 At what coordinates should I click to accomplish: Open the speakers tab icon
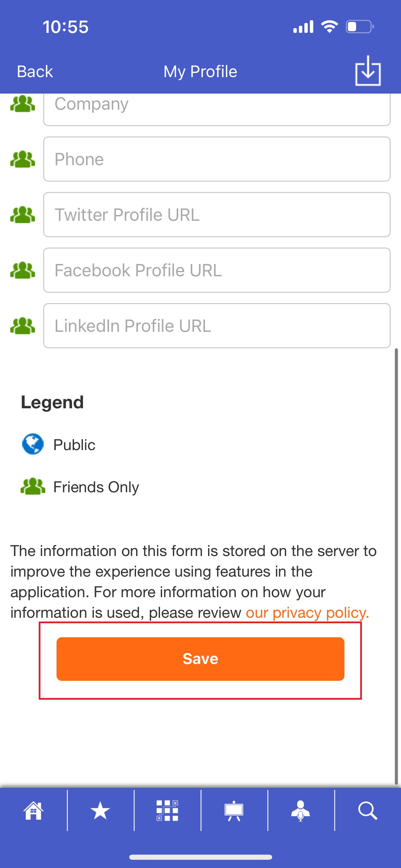pos(301,810)
